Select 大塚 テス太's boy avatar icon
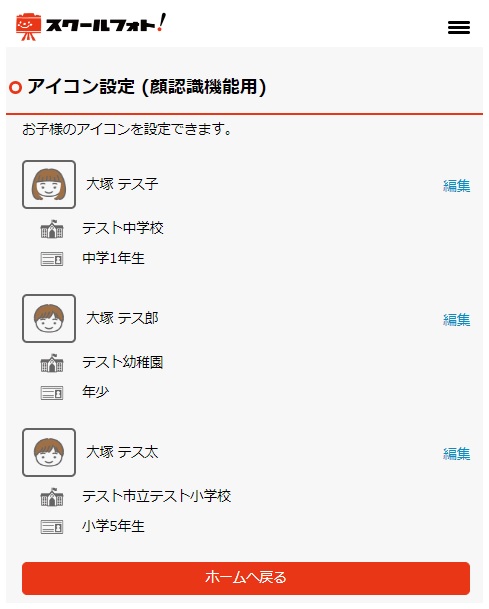 coord(49,452)
